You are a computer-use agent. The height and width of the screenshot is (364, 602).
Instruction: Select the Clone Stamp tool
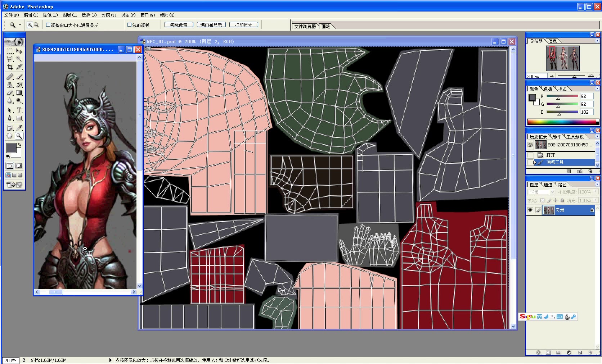[x=10, y=85]
